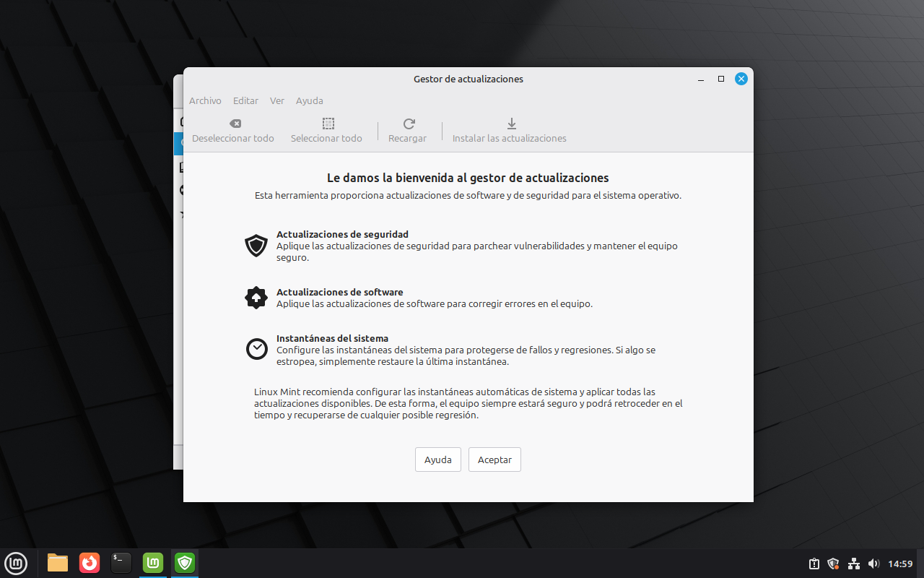The image size is (924, 578).
Task: Click the Ayuda button in welcome page
Action: [437, 460]
